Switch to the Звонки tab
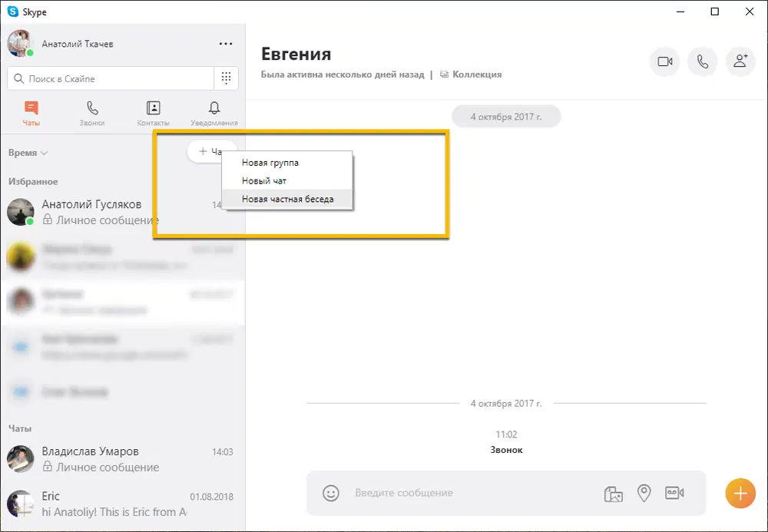Viewport: 768px width, 532px height. coord(92,114)
